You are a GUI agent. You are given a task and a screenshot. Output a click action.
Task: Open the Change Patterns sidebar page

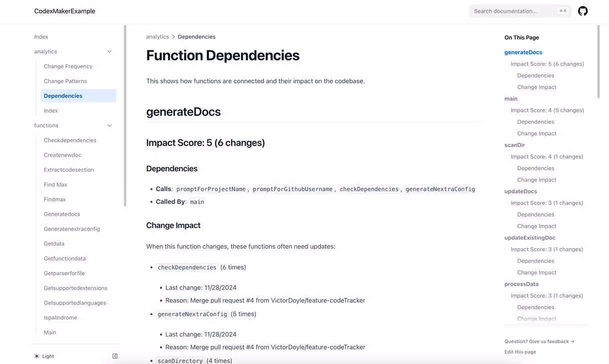point(65,80)
